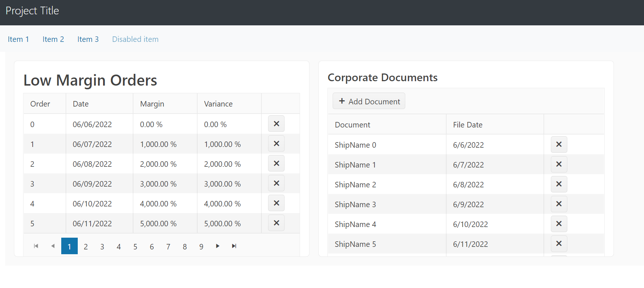Image resolution: width=644 pixels, height=288 pixels.
Task: Sort by the Margin column header
Action: (152, 104)
